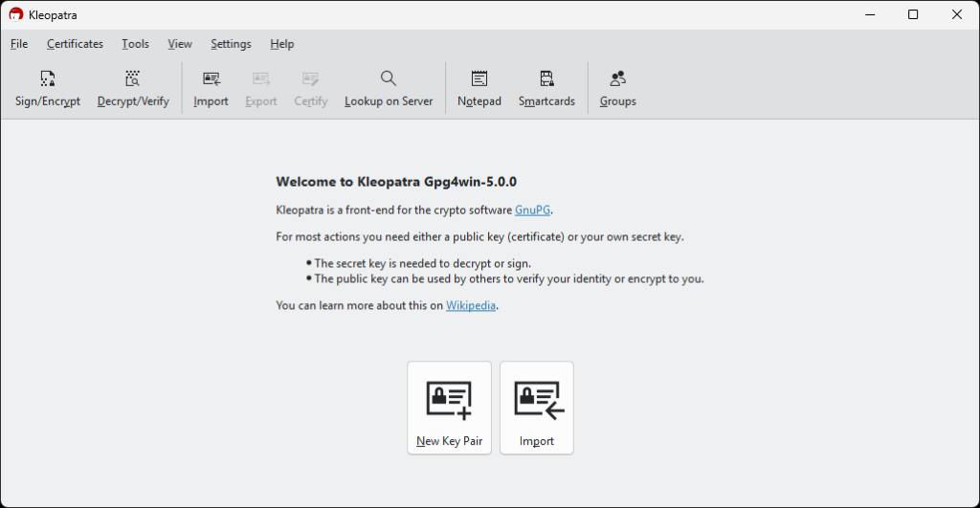Image resolution: width=980 pixels, height=508 pixels.
Task: Open the File menu
Action: pos(19,44)
